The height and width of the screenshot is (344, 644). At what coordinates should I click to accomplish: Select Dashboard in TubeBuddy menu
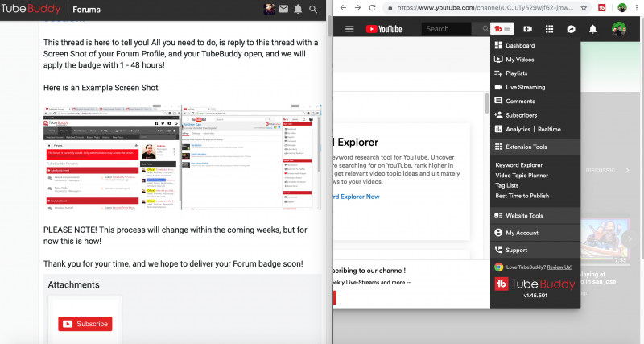click(x=520, y=46)
